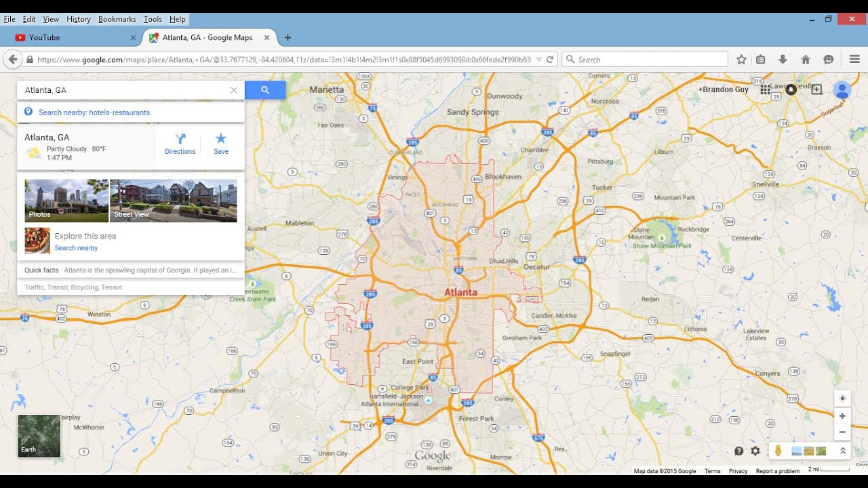Open Google notifications bell

coord(791,89)
